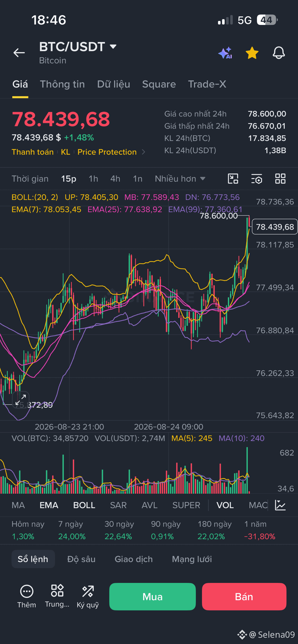Expand the BTC/USDT pair dropdown

click(x=113, y=46)
